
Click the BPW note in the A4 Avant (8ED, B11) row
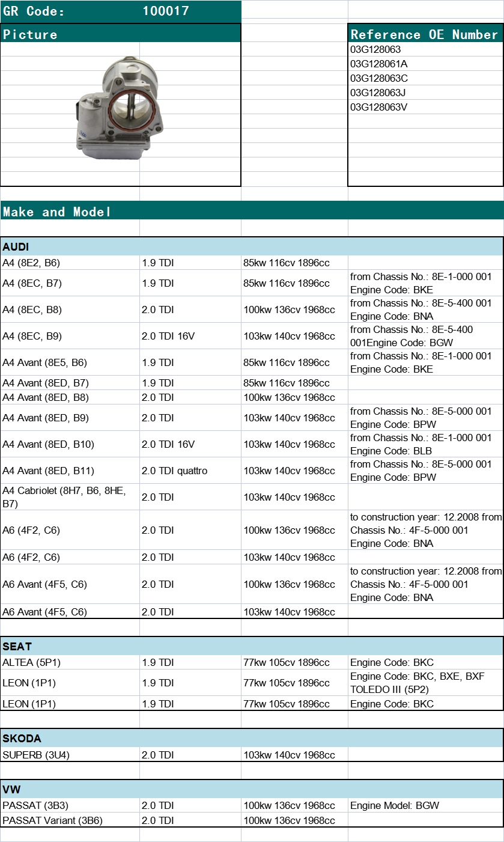425,471
